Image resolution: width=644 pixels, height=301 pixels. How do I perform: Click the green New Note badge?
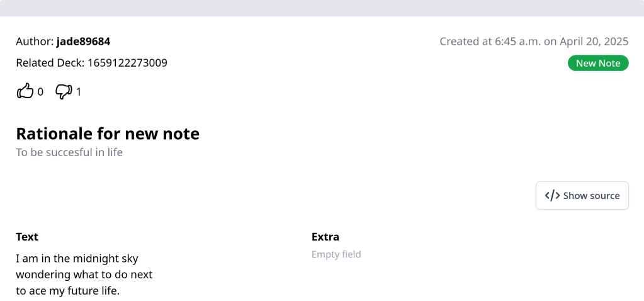597,63
